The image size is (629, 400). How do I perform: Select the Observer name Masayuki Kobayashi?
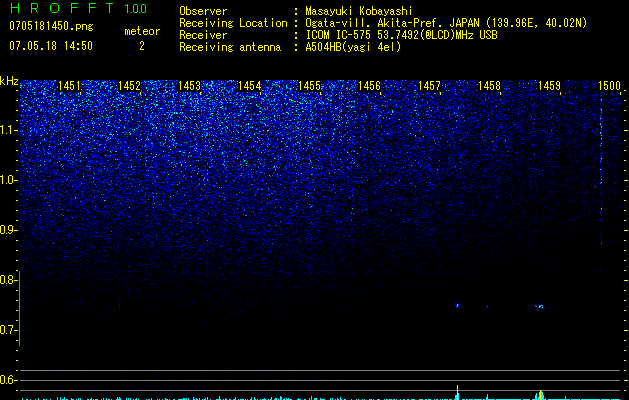(x=359, y=11)
